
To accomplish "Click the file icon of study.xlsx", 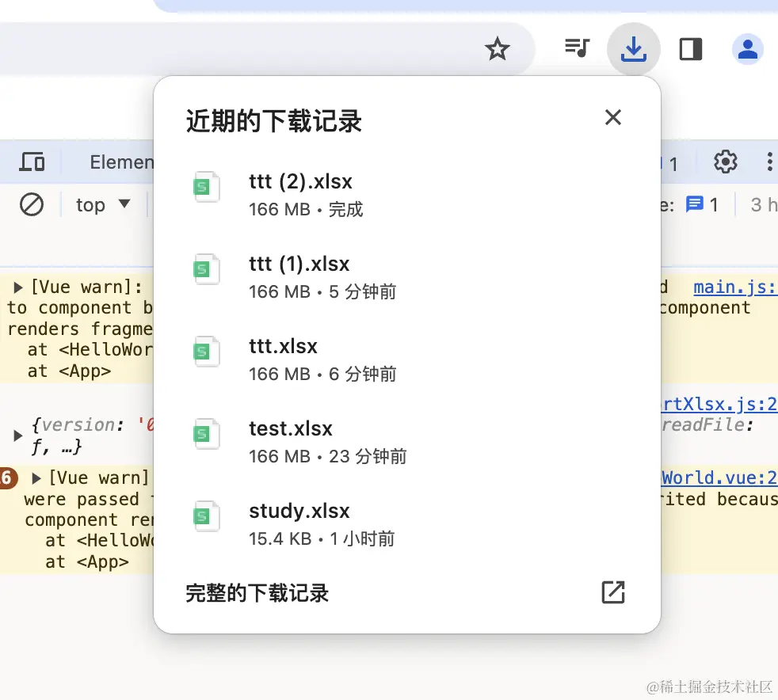I will [x=206, y=516].
